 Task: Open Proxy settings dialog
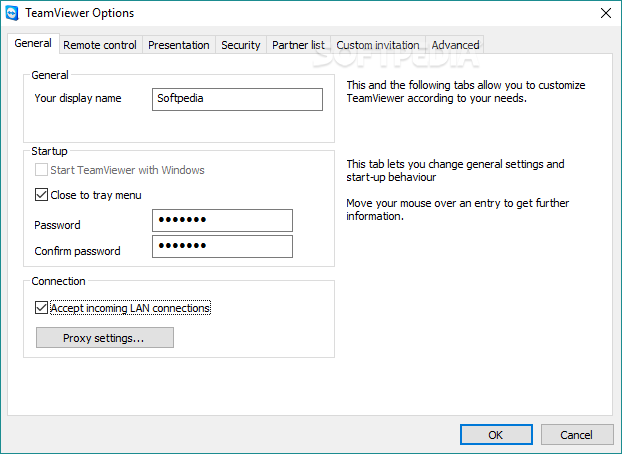[x=105, y=337]
